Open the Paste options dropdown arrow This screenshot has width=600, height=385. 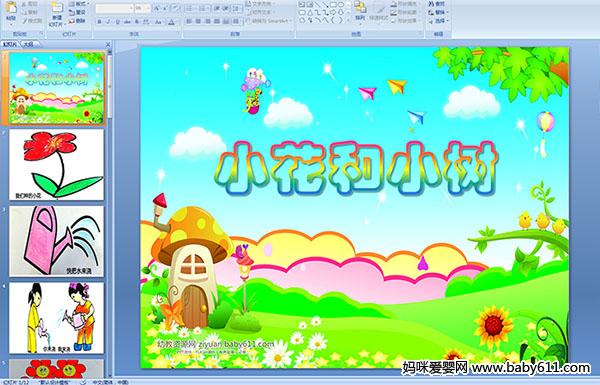(x=11, y=24)
